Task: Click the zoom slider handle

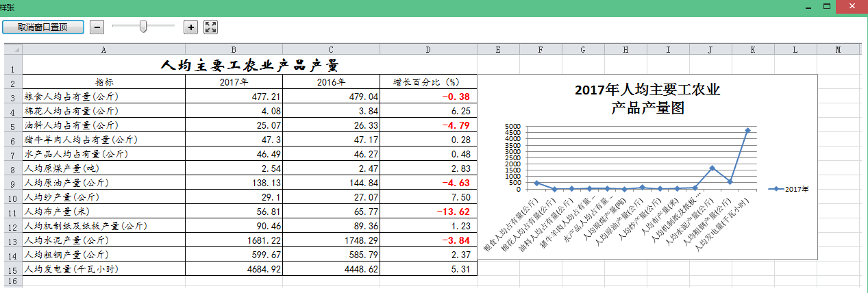Action: [x=143, y=27]
